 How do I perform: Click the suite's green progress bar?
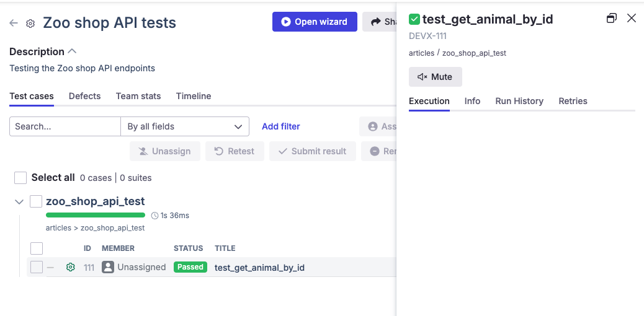pos(95,215)
